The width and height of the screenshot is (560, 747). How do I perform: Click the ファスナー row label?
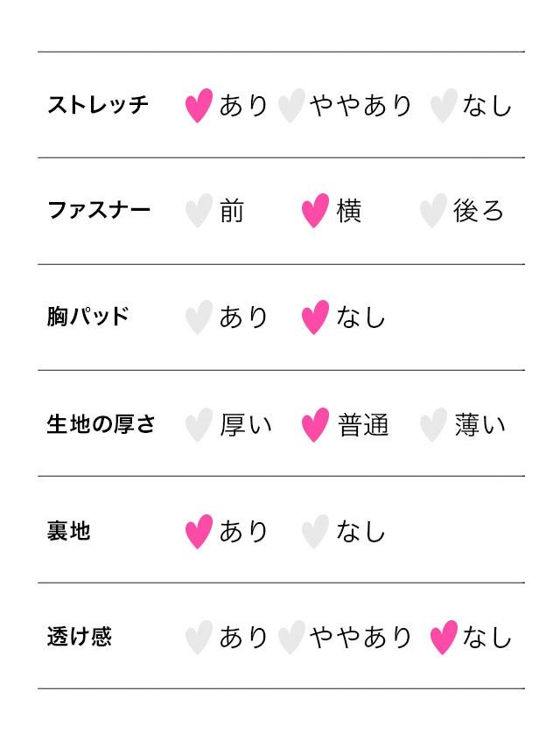pos(99,211)
